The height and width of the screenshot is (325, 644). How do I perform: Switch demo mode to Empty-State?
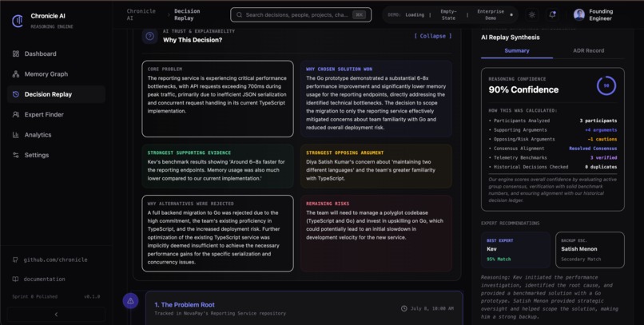click(x=448, y=14)
